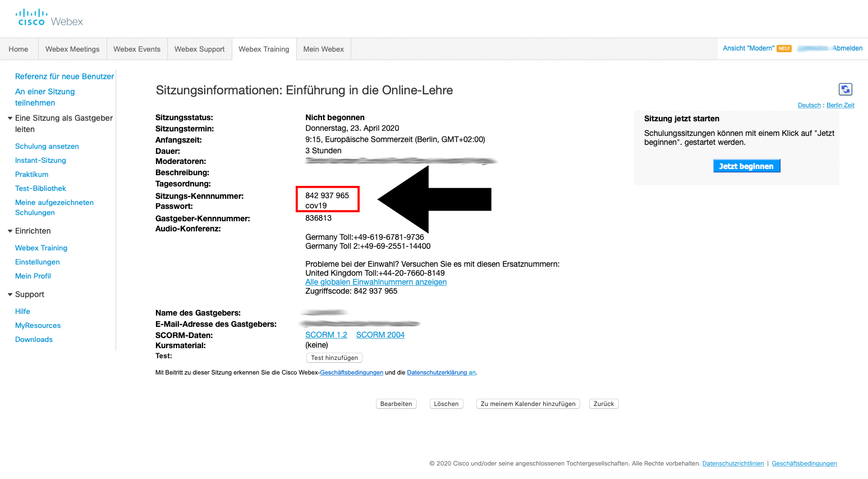Viewport: 868px width, 479px height.
Task: Open the Webex Meetings tab
Action: (x=72, y=49)
